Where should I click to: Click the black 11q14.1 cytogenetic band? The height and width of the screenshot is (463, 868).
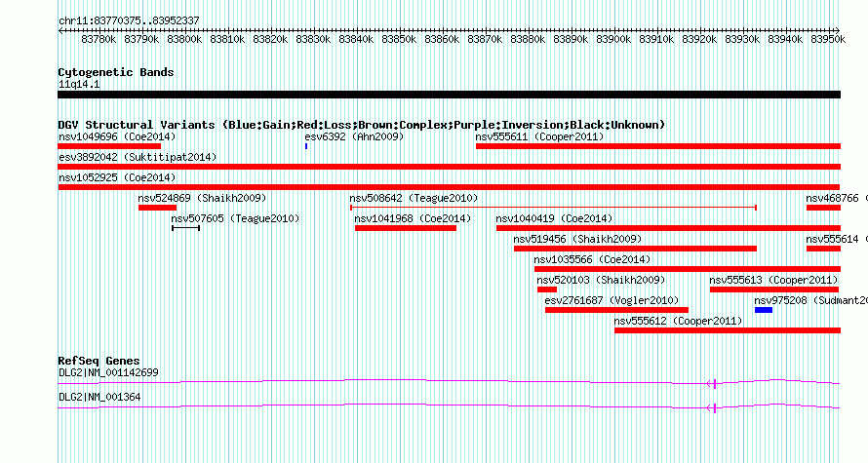[449, 95]
